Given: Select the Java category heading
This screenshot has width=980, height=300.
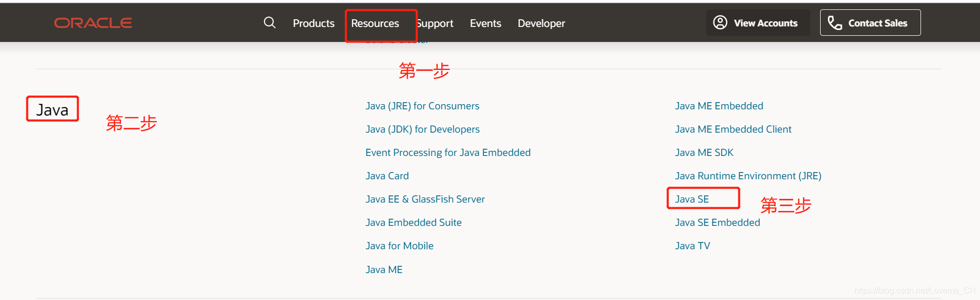Looking at the screenshot, I should coord(52,110).
